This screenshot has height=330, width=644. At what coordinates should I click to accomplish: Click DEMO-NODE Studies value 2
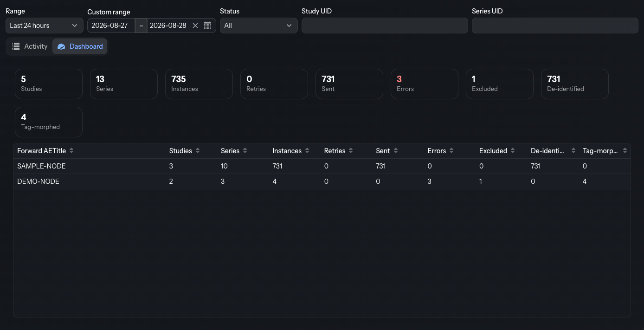pyautogui.click(x=171, y=181)
